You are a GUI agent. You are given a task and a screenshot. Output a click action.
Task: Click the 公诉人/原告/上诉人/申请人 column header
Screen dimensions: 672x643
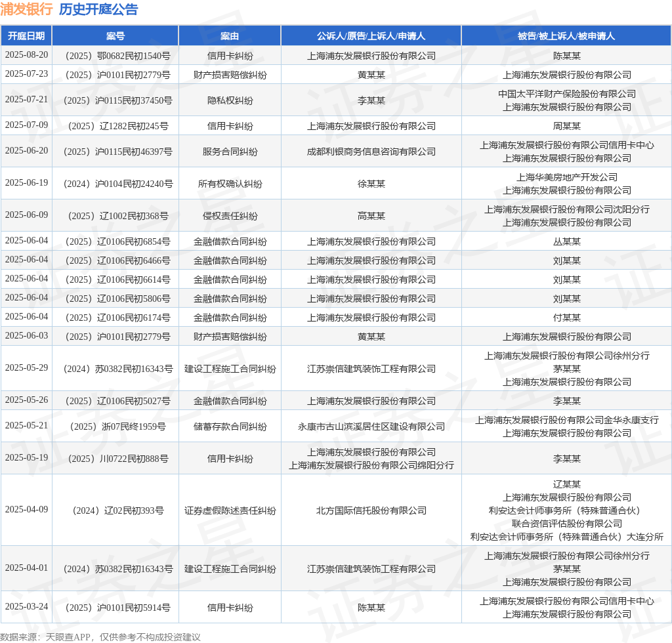[x=371, y=36]
